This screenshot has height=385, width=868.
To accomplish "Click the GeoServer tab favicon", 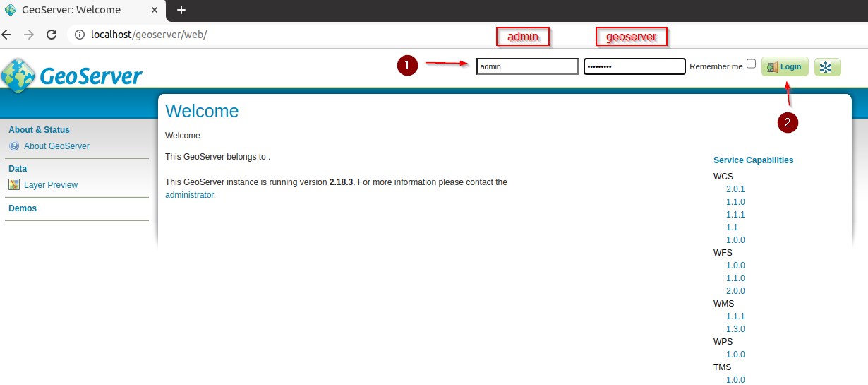I will (x=11, y=10).
